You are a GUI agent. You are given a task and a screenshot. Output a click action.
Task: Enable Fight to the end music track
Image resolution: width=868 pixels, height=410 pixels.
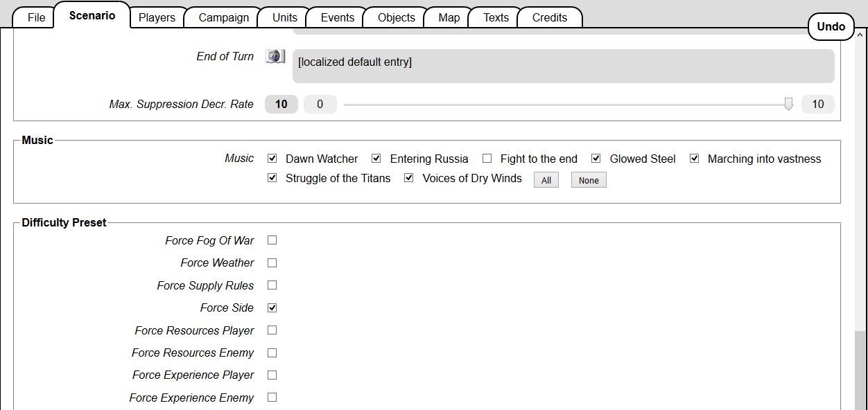click(487, 159)
